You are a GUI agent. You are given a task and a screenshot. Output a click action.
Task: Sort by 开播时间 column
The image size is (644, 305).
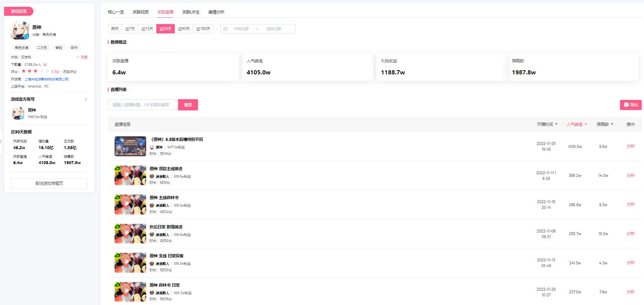547,124
